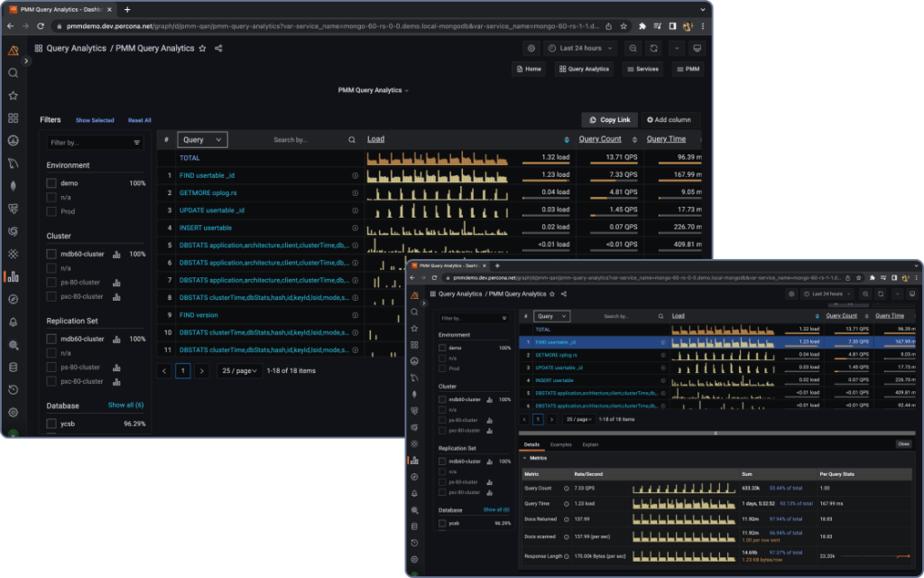Go to next page arrow in back window
The width and height of the screenshot is (924, 578).
point(202,371)
